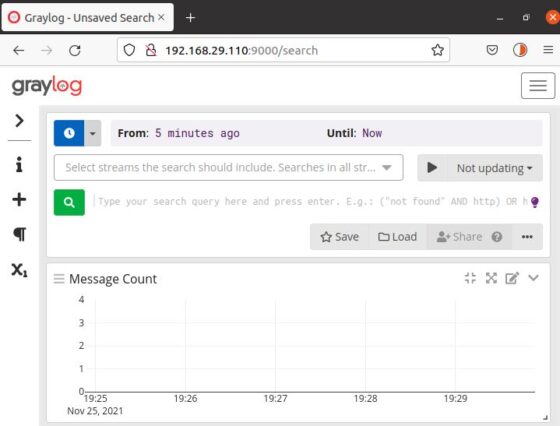Open the sidebar description info icon

pyautogui.click(x=19, y=165)
